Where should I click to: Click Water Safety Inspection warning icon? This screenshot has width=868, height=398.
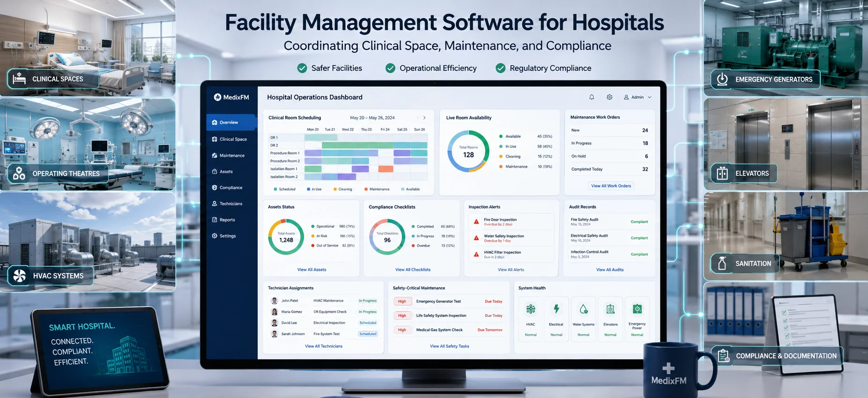coord(476,238)
